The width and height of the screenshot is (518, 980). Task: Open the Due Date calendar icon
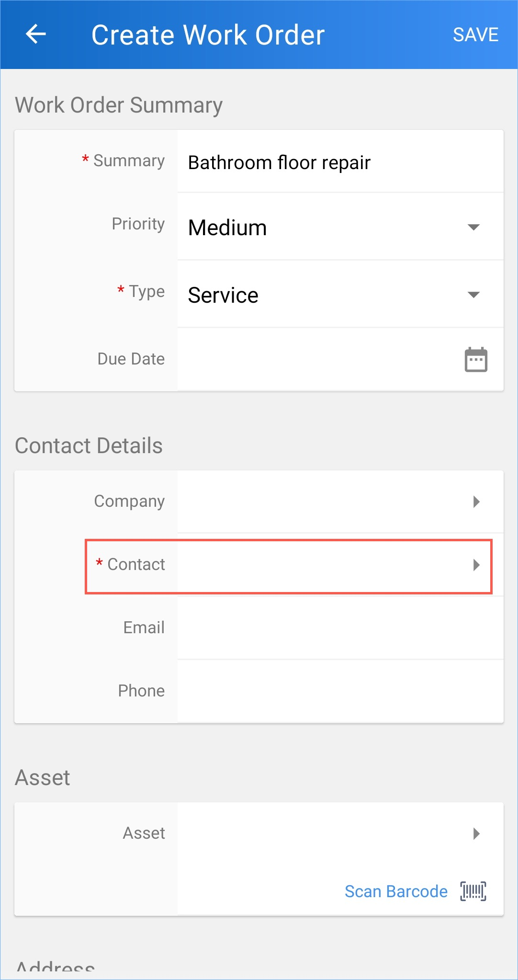coord(476,359)
